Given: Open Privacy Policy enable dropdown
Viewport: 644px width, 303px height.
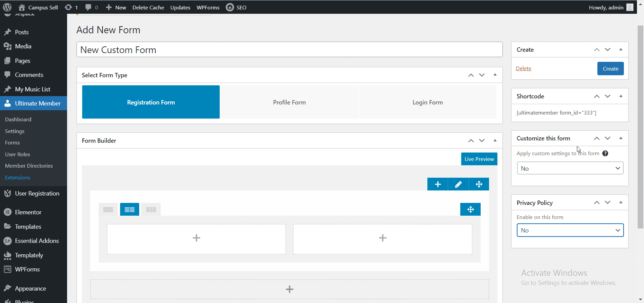Looking at the screenshot, I should coord(570,230).
